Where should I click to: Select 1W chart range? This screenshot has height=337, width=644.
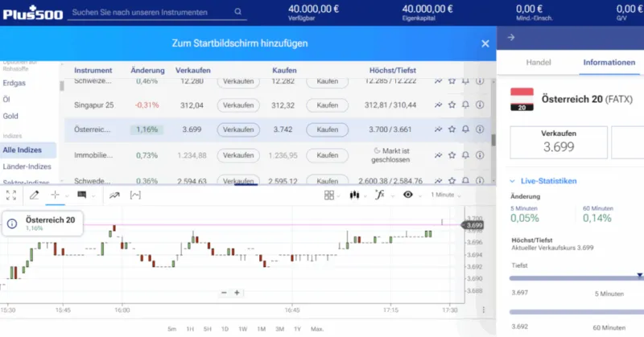click(243, 329)
